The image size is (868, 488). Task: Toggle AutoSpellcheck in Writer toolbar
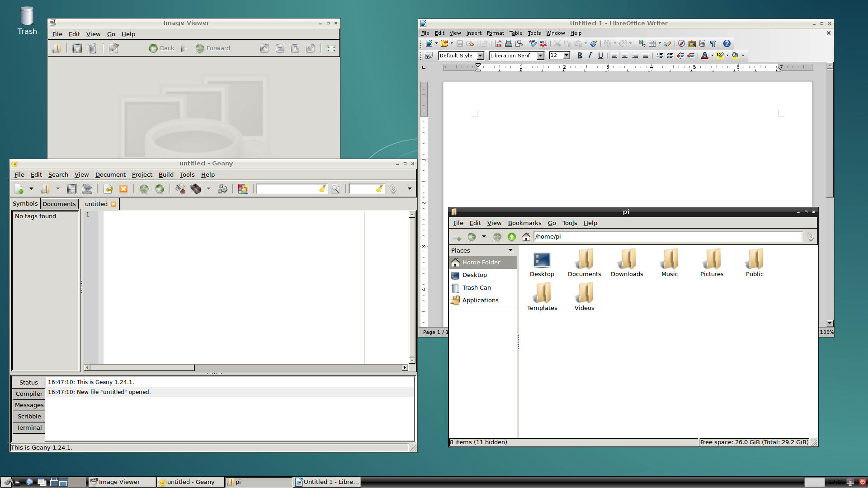click(x=543, y=43)
